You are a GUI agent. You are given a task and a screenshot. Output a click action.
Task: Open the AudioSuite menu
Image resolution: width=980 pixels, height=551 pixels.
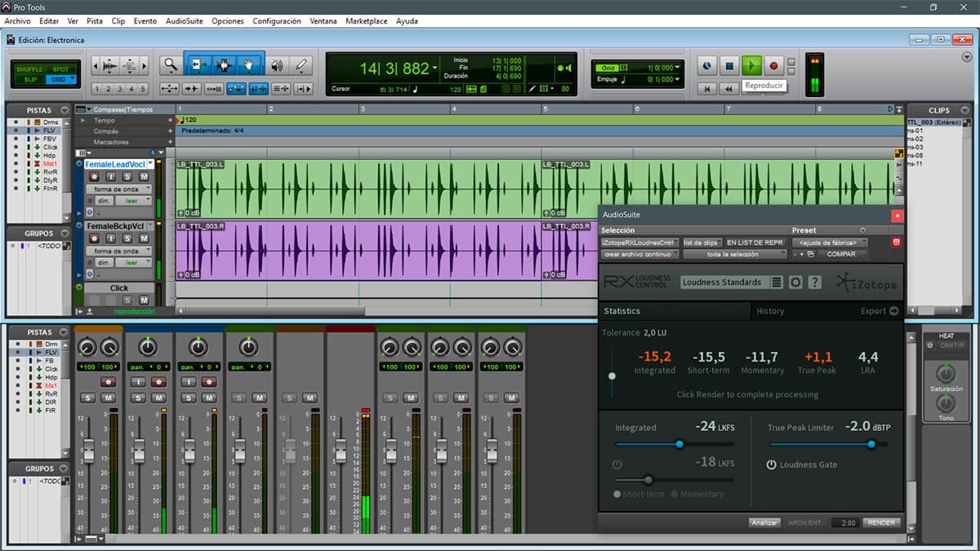185,20
